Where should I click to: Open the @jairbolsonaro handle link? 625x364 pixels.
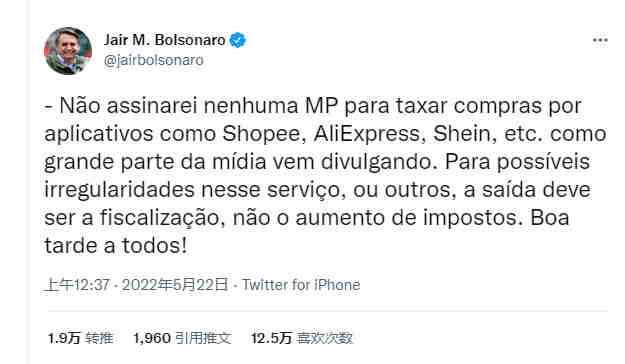[x=153, y=60]
